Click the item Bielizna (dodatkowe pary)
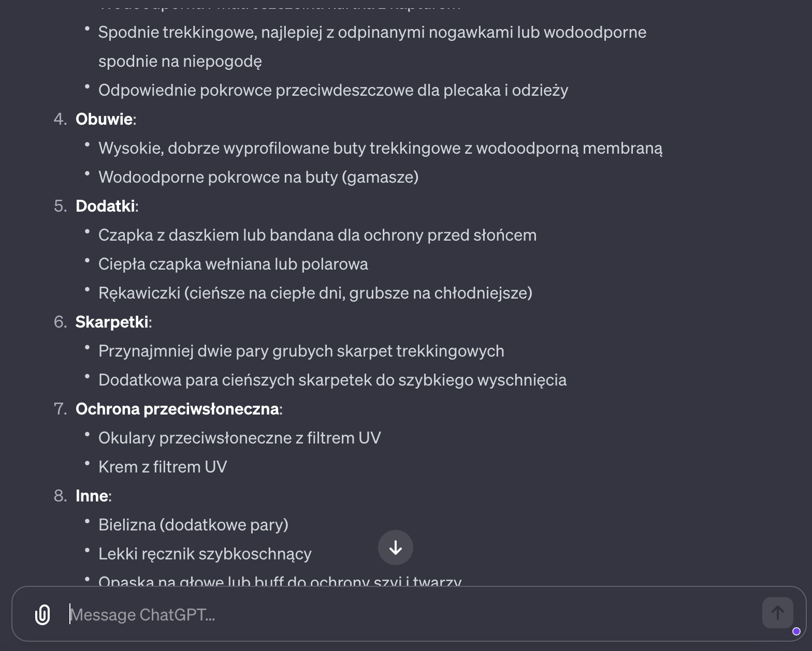 pyautogui.click(x=193, y=524)
